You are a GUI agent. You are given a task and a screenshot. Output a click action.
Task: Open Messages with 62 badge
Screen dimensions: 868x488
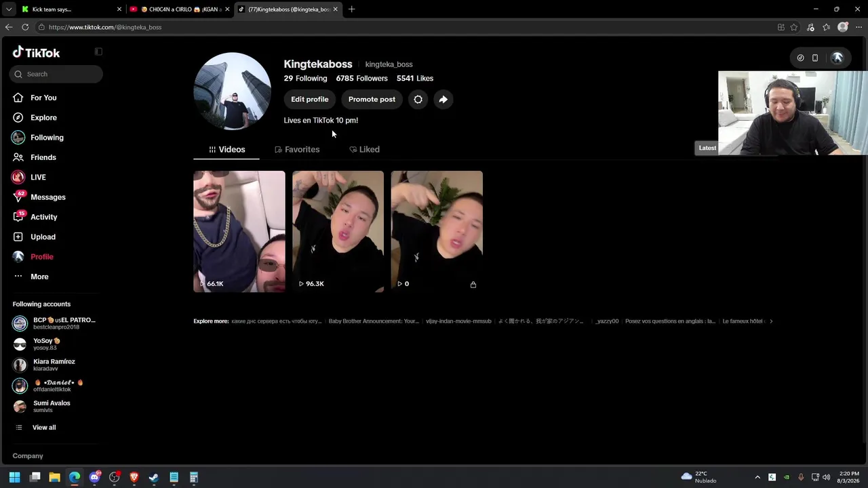click(47, 197)
